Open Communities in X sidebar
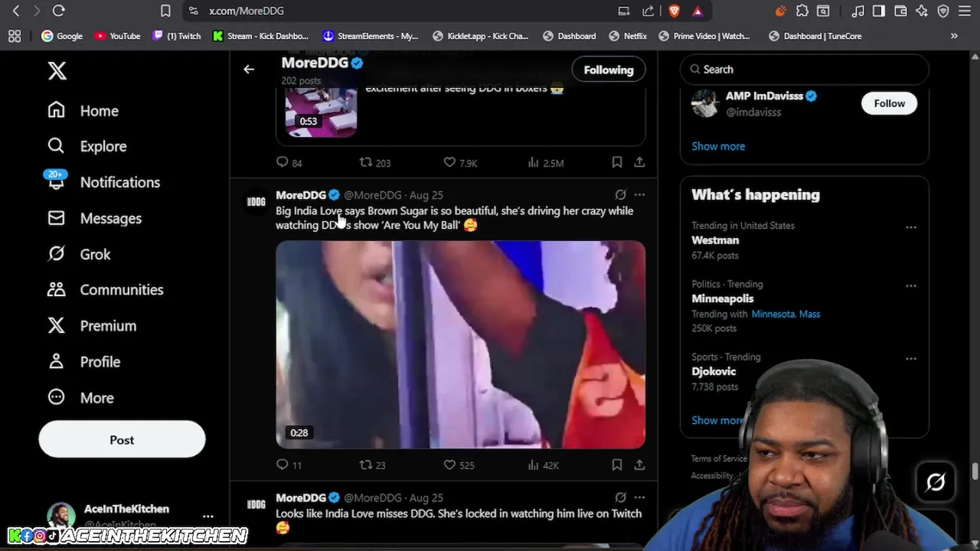The image size is (980, 551). pos(105,290)
